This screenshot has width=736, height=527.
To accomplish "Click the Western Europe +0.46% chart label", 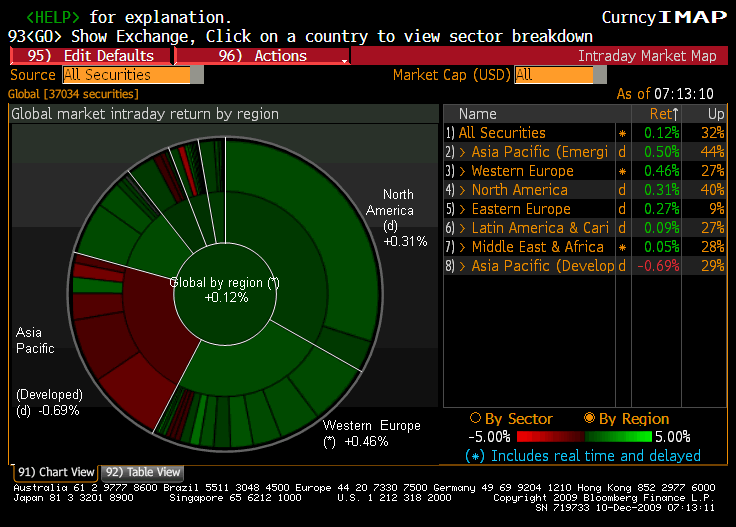I will click(x=371, y=434).
